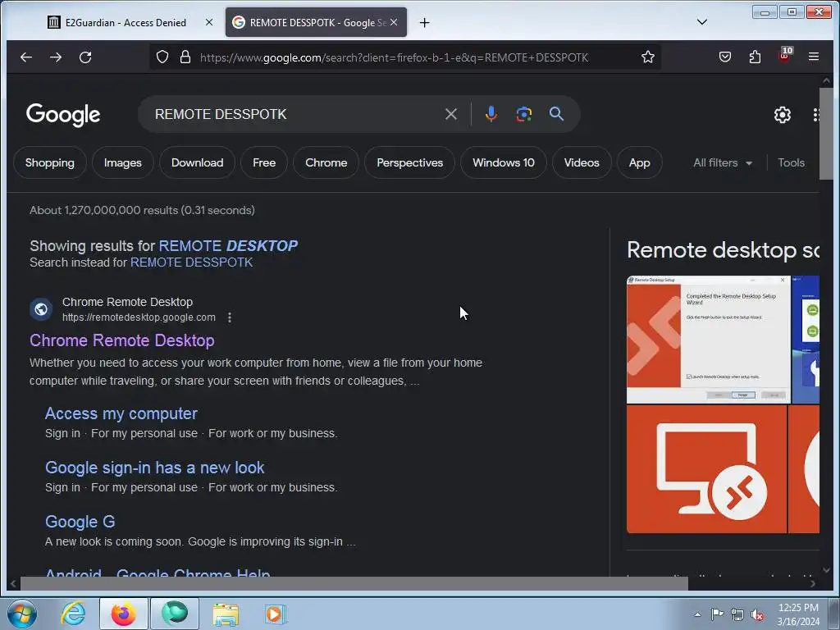Open Google quick settings gear
The width and height of the screenshot is (840, 630).
pyautogui.click(x=782, y=115)
